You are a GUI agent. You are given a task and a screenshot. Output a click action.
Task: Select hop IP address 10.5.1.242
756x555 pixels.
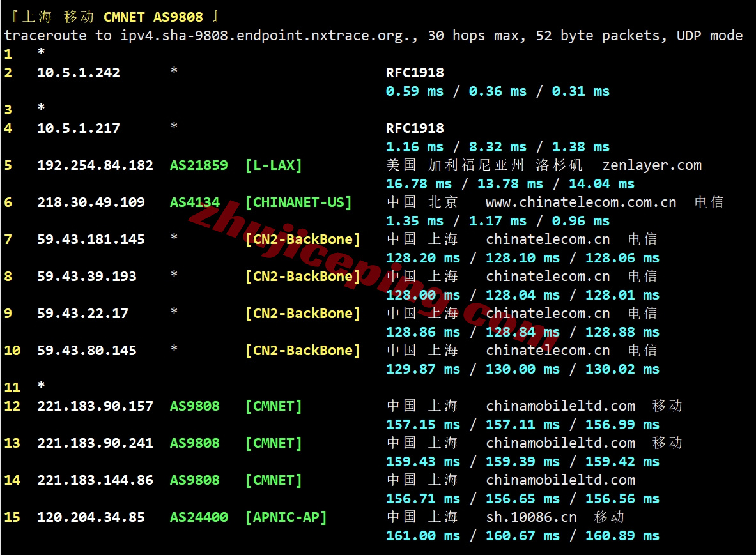point(79,73)
